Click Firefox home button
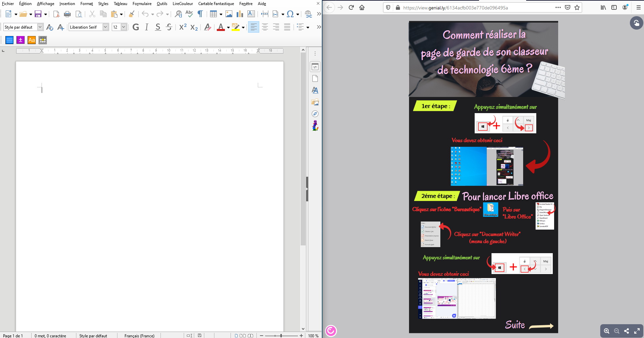The image size is (644, 338). [x=362, y=7]
